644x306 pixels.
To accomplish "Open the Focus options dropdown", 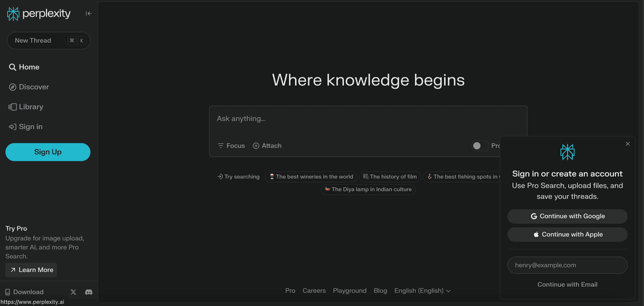I will [x=231, y=146].
